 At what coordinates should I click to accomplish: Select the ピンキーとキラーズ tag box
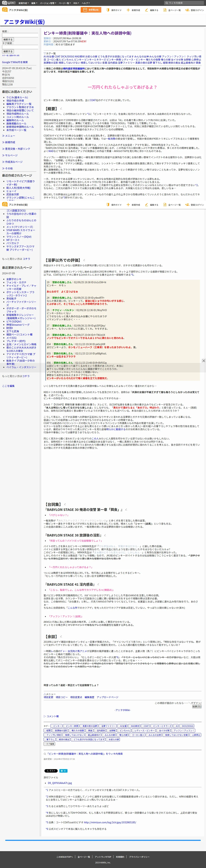162,726
